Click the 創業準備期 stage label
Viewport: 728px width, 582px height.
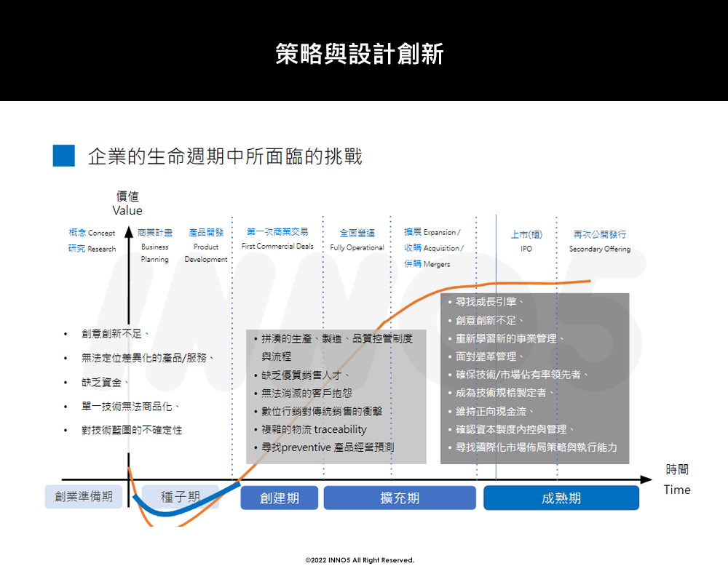[84, 496]
